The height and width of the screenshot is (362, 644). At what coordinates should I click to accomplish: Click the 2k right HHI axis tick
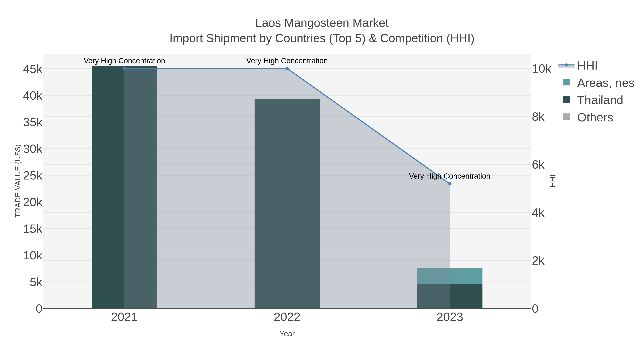(538, 261)
